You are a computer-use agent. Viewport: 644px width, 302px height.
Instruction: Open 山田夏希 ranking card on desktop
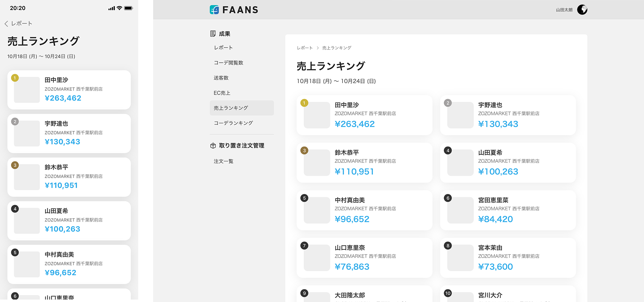point(508,162)
